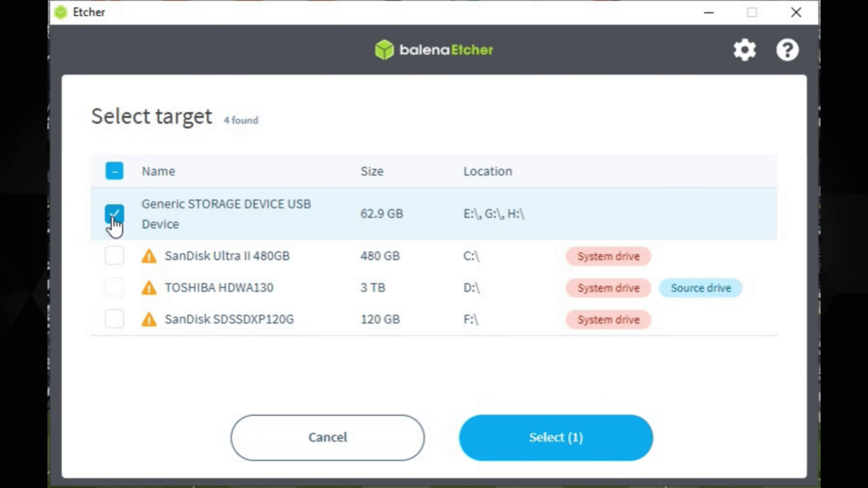Click the F:\ location cell
This screenshot has height=488, width=868.
tap(470, 319)
